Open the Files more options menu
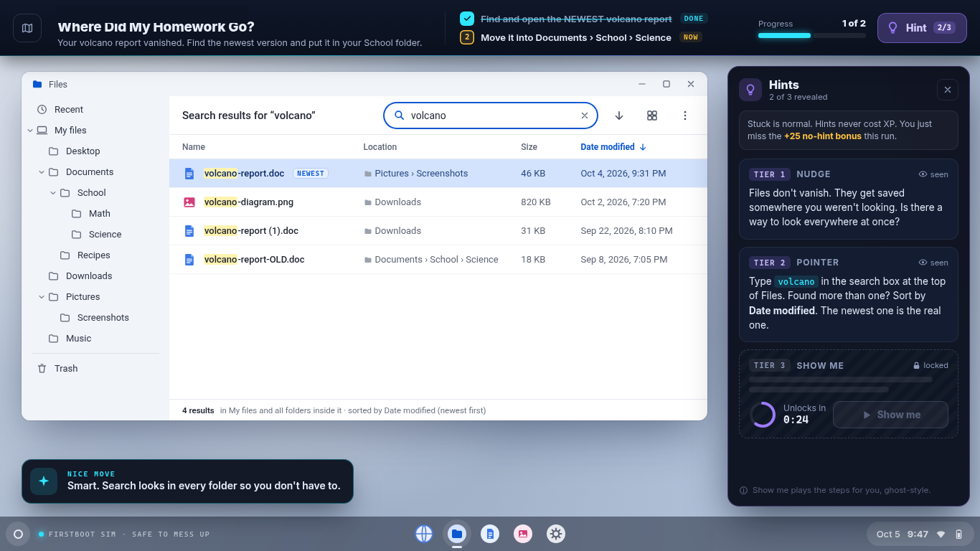The height and width of the screenshot is (551, 980). point(685,116)
